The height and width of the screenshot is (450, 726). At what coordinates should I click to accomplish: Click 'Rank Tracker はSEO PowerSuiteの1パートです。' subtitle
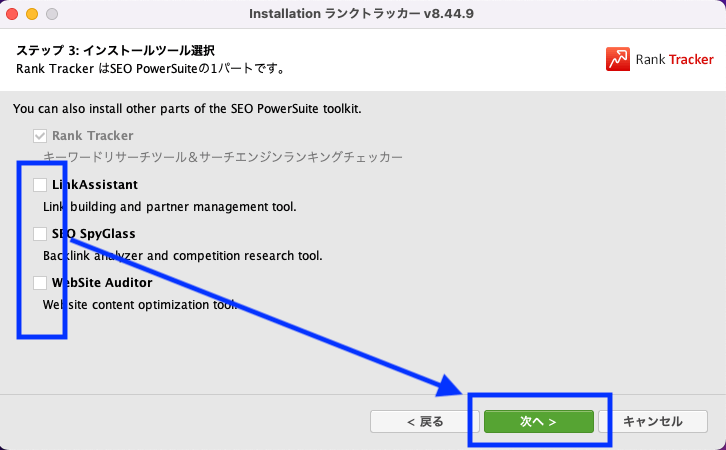(x=150, y=69)
